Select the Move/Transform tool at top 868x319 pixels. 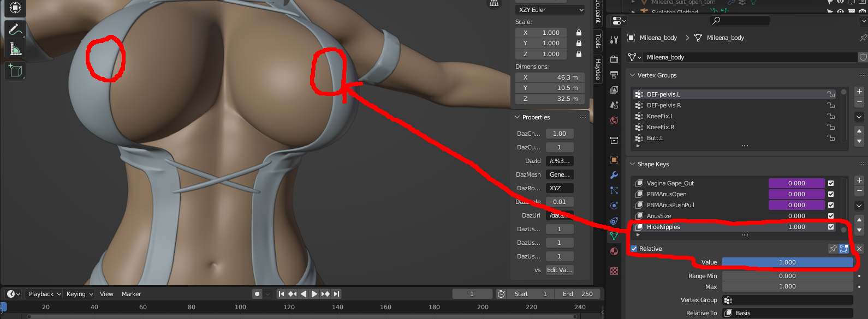[x=15, y=8]
